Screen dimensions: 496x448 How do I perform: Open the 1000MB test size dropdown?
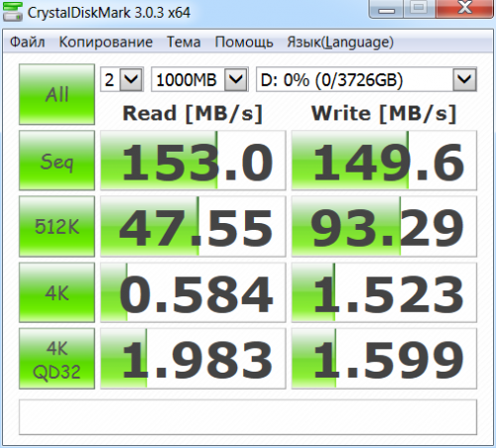[x=199, y=79]
